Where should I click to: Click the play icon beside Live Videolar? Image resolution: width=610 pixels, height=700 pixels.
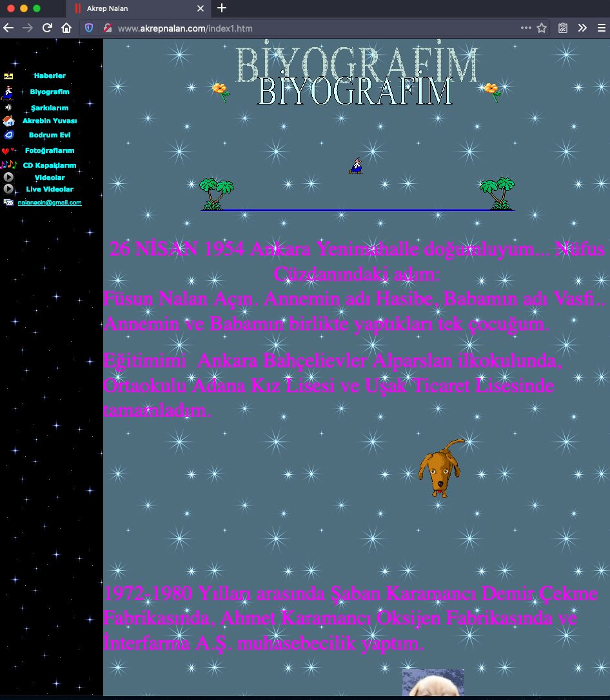8,189
